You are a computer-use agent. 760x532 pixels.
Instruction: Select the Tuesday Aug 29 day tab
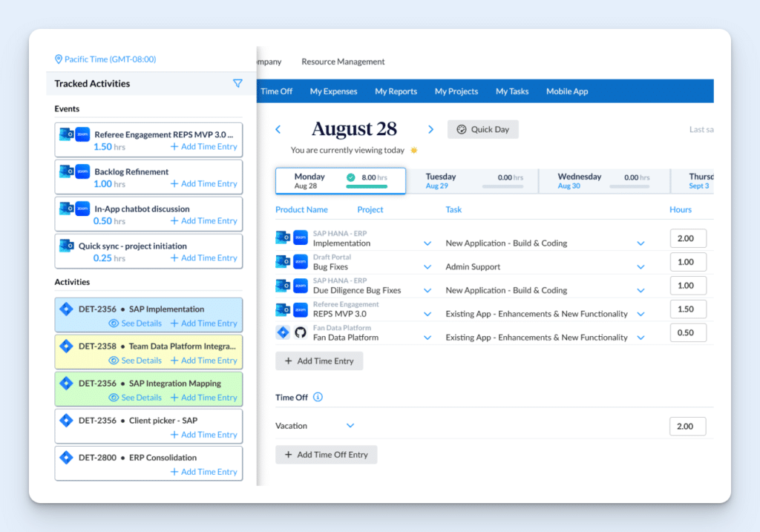tap(471, 181)
